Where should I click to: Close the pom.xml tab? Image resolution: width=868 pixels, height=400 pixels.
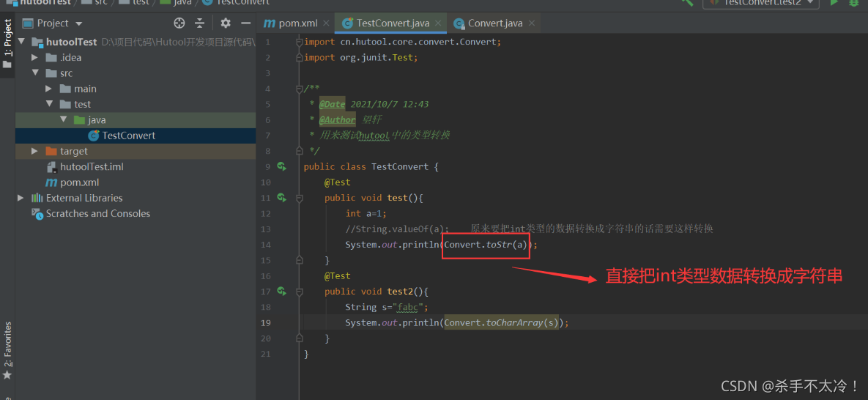pos(326,23)
